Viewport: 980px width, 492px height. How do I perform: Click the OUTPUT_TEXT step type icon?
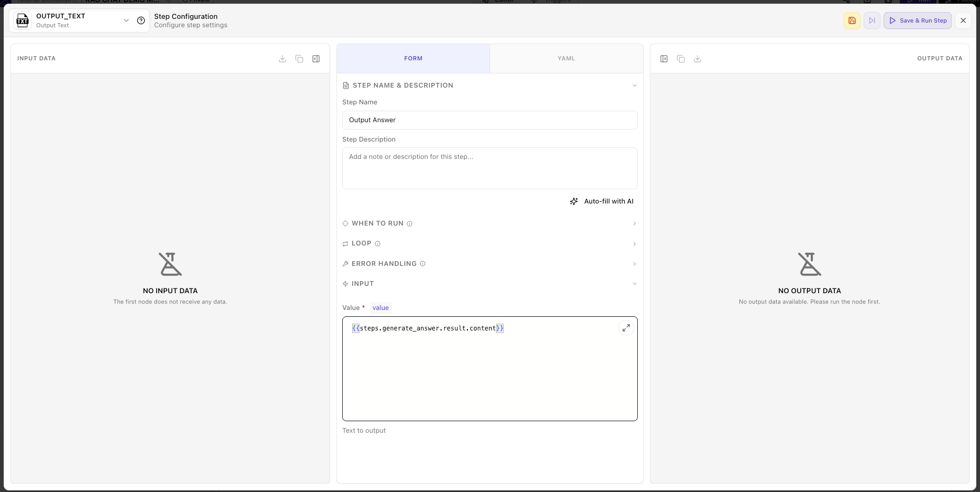click(23, 20)
